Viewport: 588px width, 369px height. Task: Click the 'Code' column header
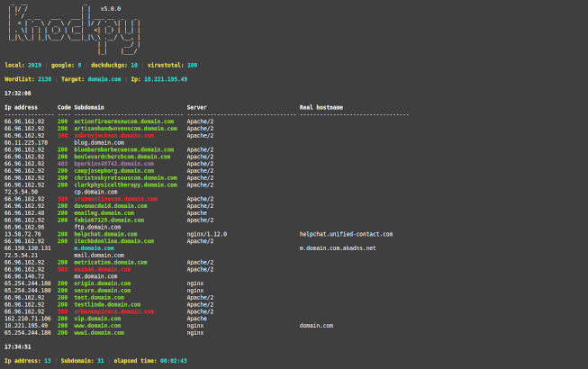[x=64, y=107]
